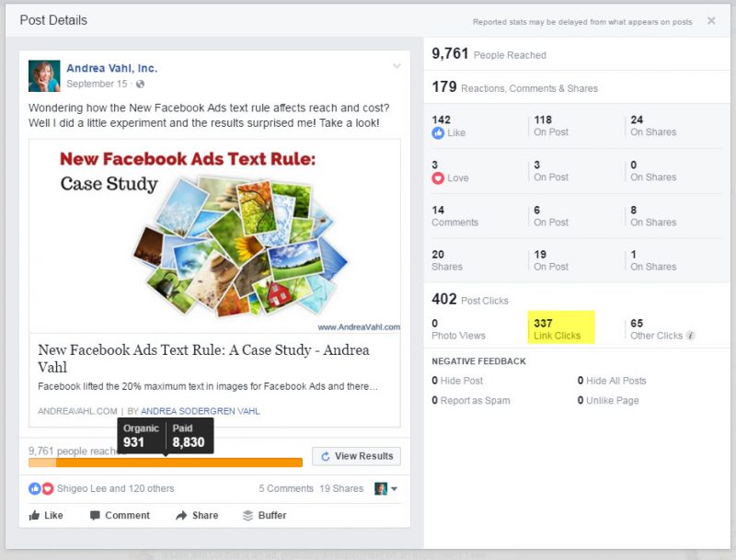
Task: Open the dropdown arrow beside the small avatar
Action: point(393,488)
